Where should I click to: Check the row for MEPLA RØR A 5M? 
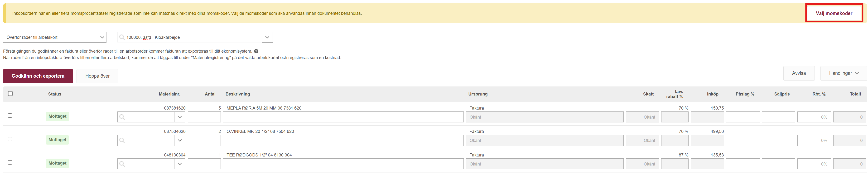[x=10, y=116]
